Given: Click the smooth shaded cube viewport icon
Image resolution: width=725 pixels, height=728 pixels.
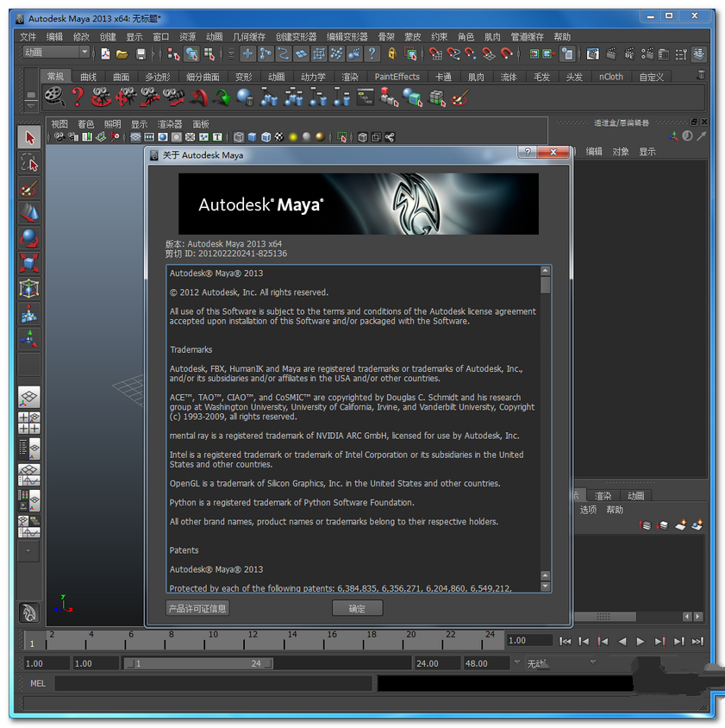Looking at the screenshot, I should 252,137.
